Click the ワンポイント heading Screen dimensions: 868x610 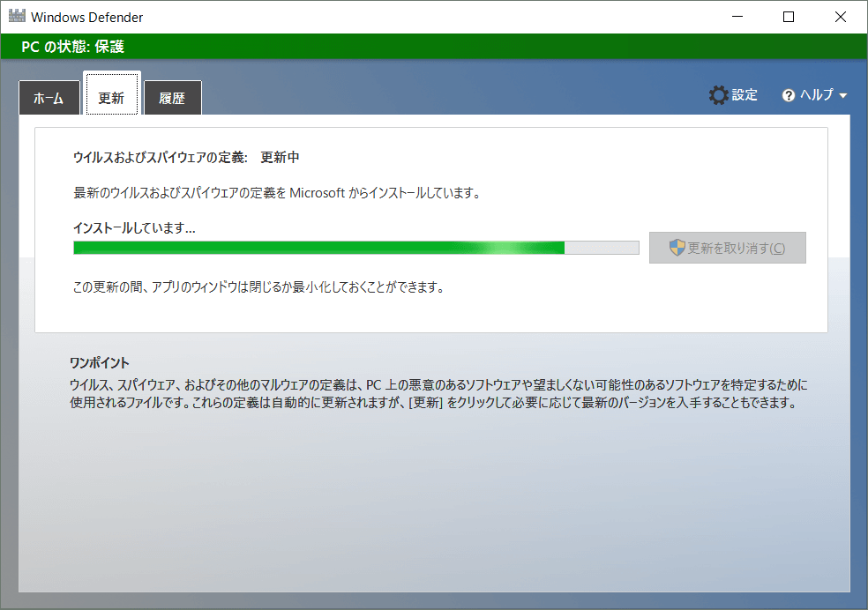click(99, 363)
